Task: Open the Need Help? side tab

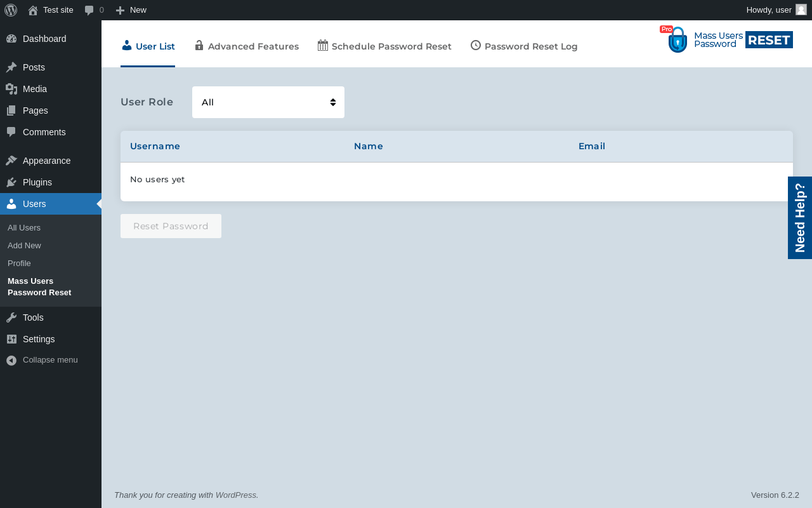Action: (800, 218)
